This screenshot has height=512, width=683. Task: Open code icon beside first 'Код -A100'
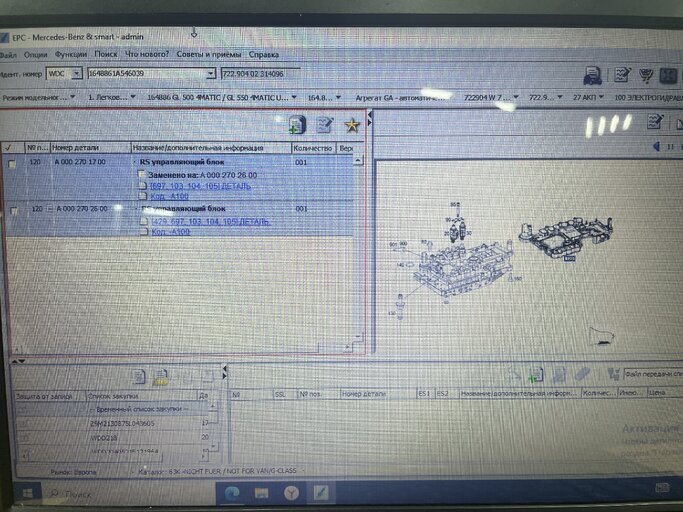(143, 196)
